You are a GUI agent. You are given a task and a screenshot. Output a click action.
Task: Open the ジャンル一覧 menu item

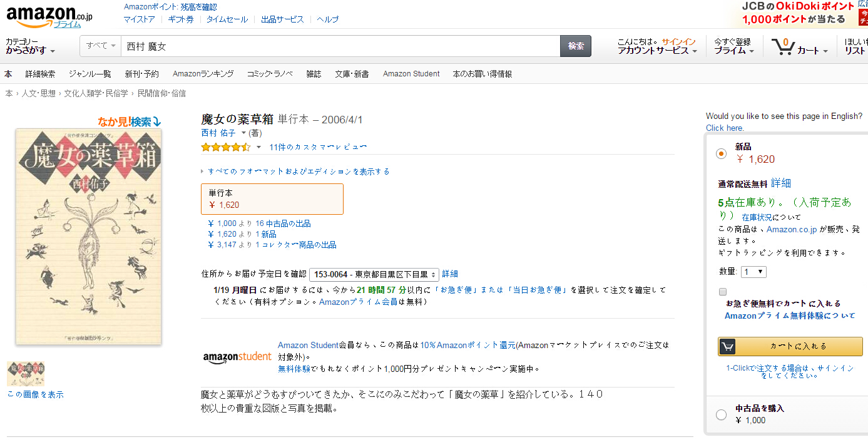(89, 74)
